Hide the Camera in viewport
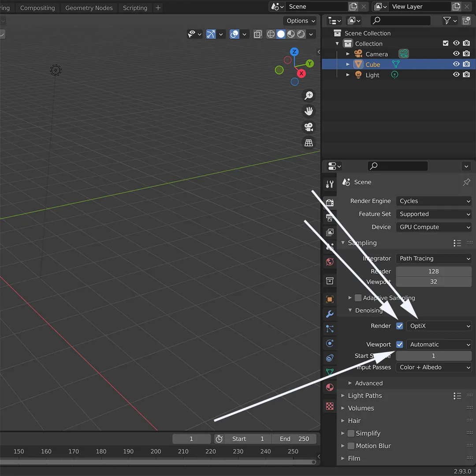 point(456,53)
